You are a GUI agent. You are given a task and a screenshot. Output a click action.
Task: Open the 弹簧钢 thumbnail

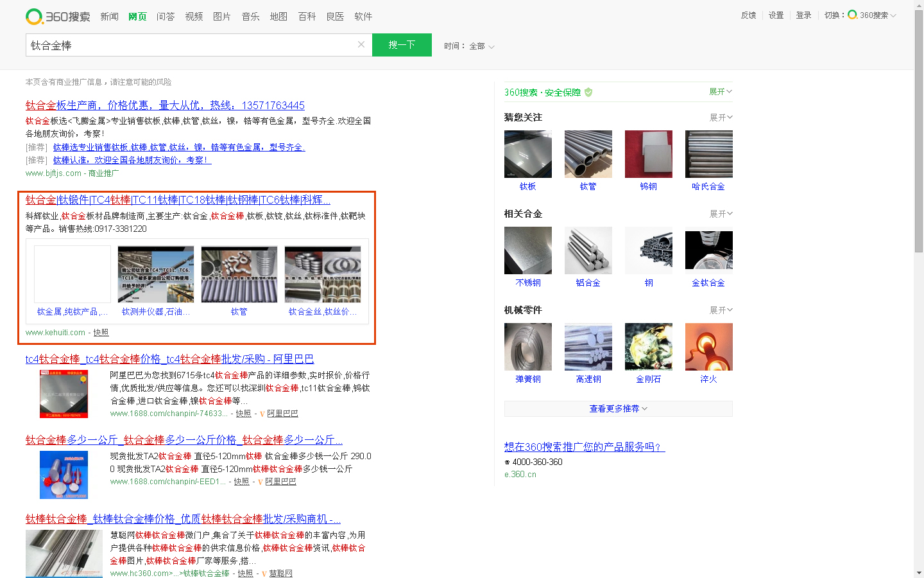tap(528, 347)
